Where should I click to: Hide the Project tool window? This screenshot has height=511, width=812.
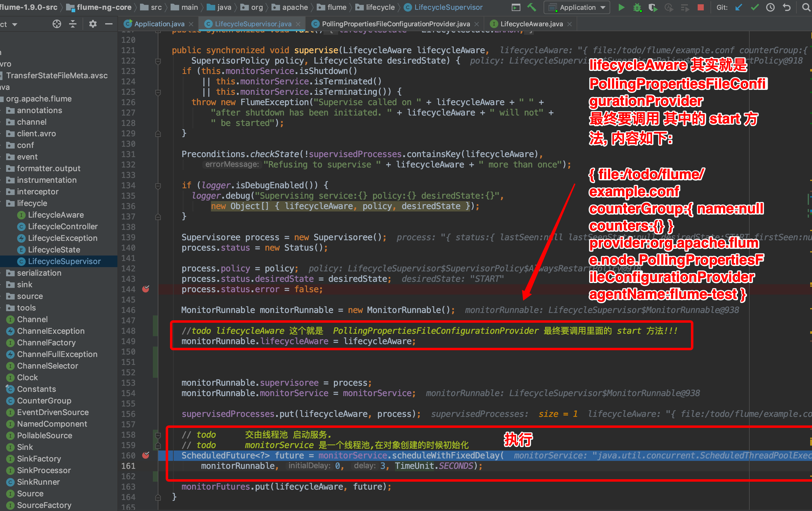pyautogui.click(x=108, y=24)
